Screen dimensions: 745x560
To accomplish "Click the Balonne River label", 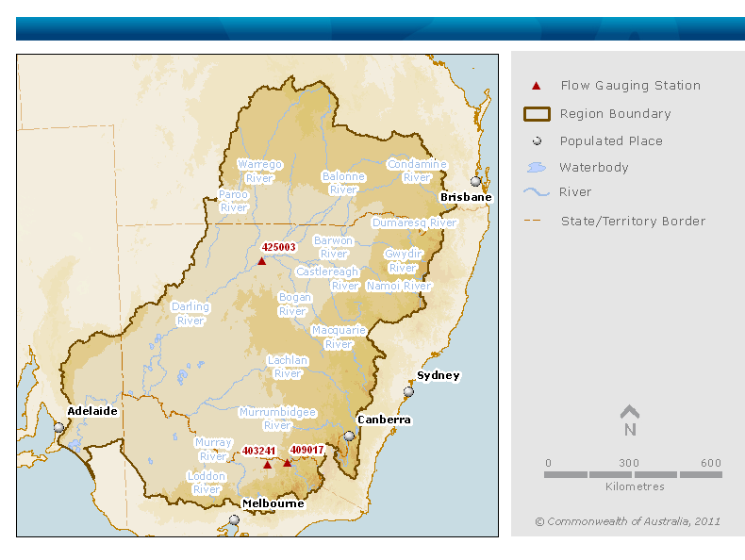I will coord(343,183).
